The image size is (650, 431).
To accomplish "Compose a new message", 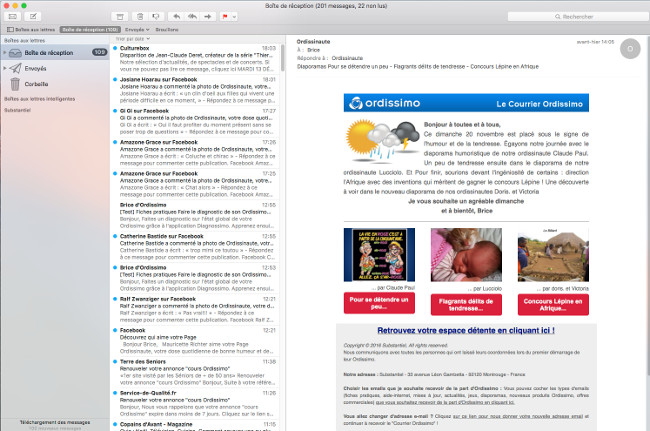I will pyautogui.click(x=33, y=17).
